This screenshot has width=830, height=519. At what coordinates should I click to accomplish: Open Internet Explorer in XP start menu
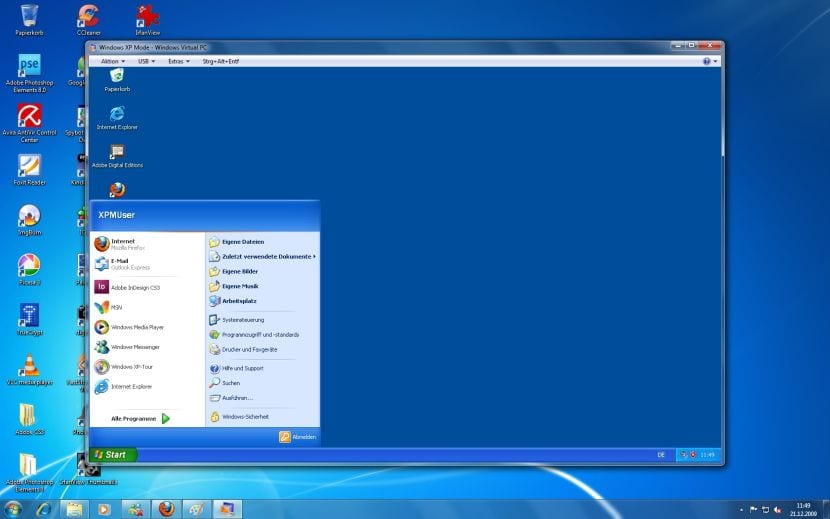point(147,387)
